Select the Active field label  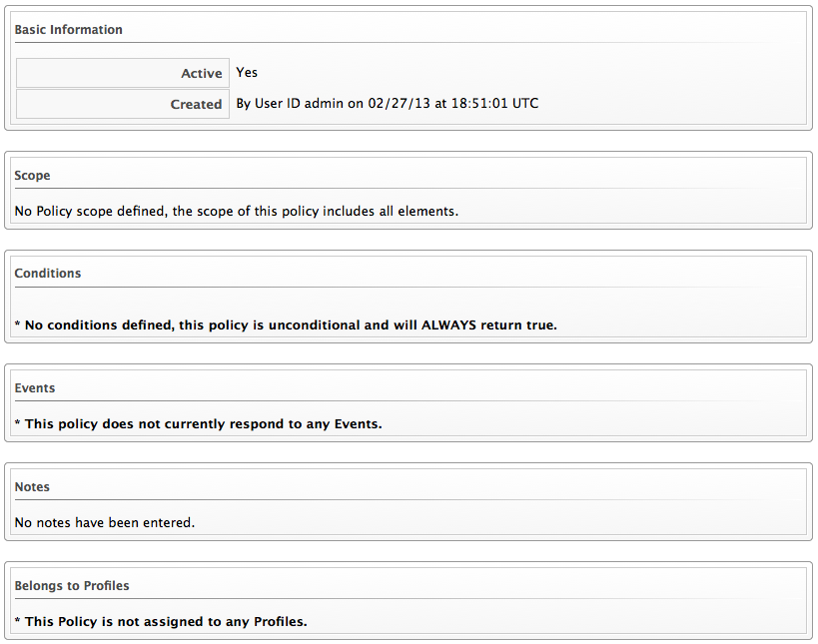pos(201,74)
